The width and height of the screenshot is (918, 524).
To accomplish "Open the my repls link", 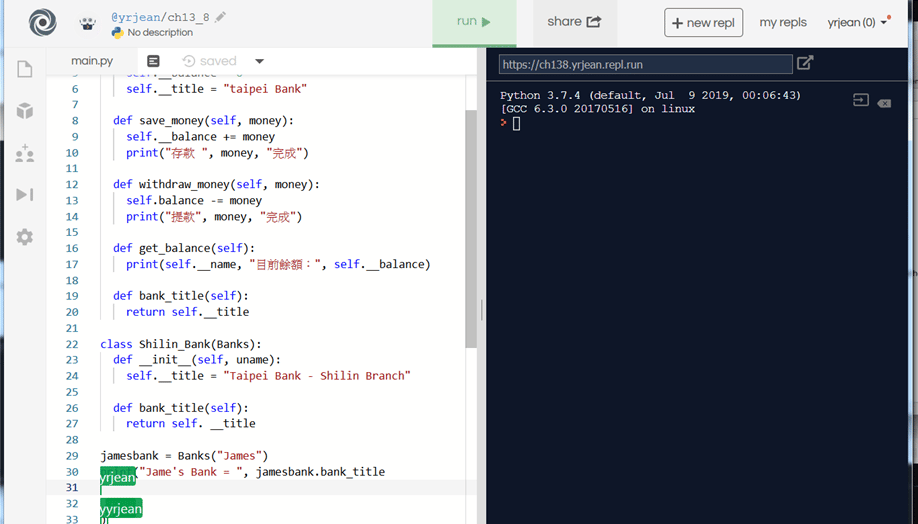I will pyautogui.click(x=783, y=22).
